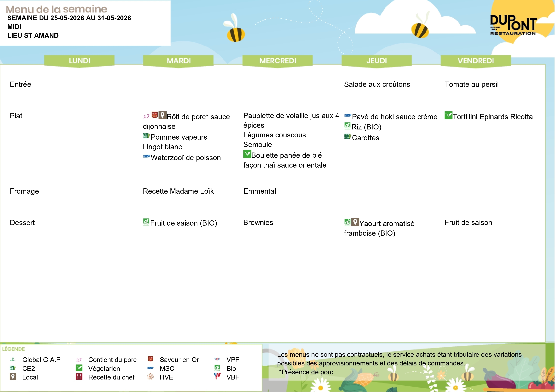This screenshot has height=392, width=555.
Task: Click Friday's Fruit de saison dessert
Action: click(468, 222)
